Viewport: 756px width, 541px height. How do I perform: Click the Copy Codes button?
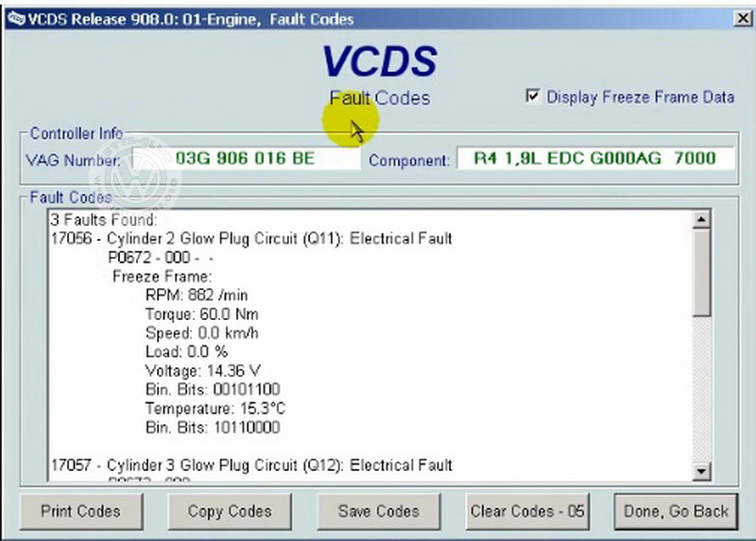(x=230, y=511)
